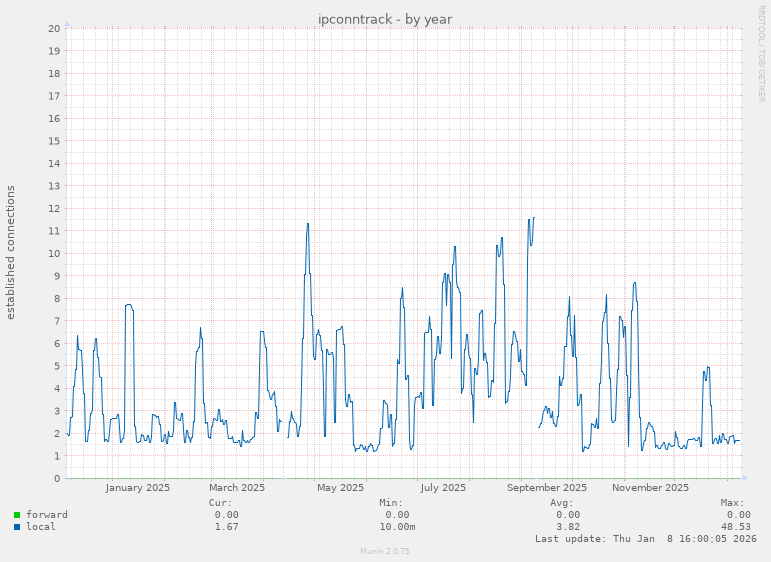Click the local Avg value 3.82
The image size is (771, 562).
coord(567,527)
